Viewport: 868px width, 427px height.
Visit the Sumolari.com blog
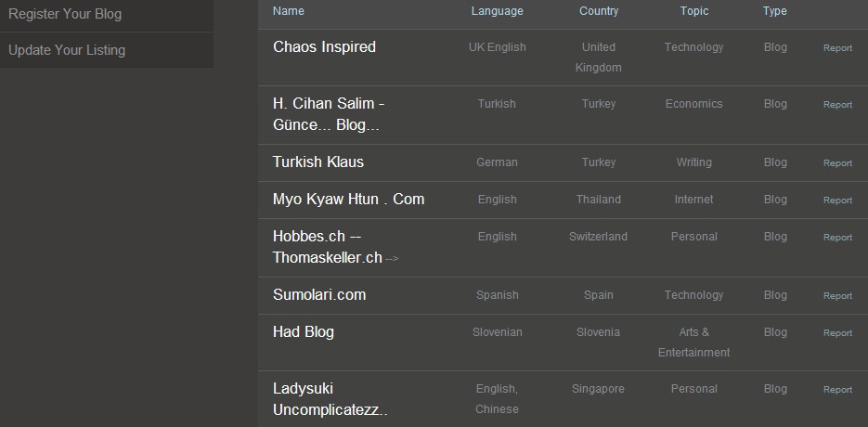tap(319, 294)
